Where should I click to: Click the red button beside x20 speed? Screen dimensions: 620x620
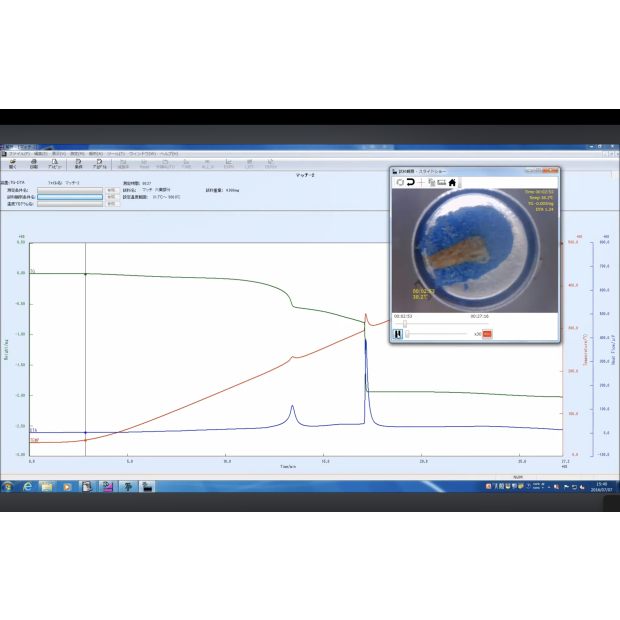(x=488, y=334)
